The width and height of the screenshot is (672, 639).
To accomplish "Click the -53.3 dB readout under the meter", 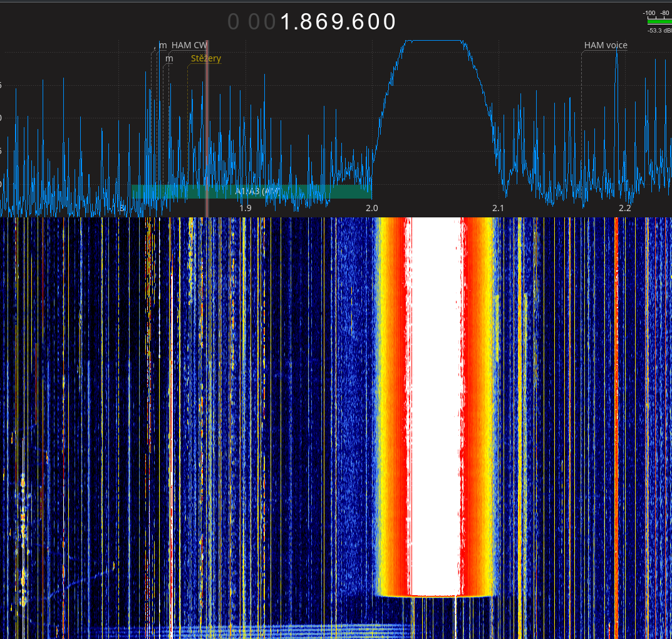I will (659, 30).
